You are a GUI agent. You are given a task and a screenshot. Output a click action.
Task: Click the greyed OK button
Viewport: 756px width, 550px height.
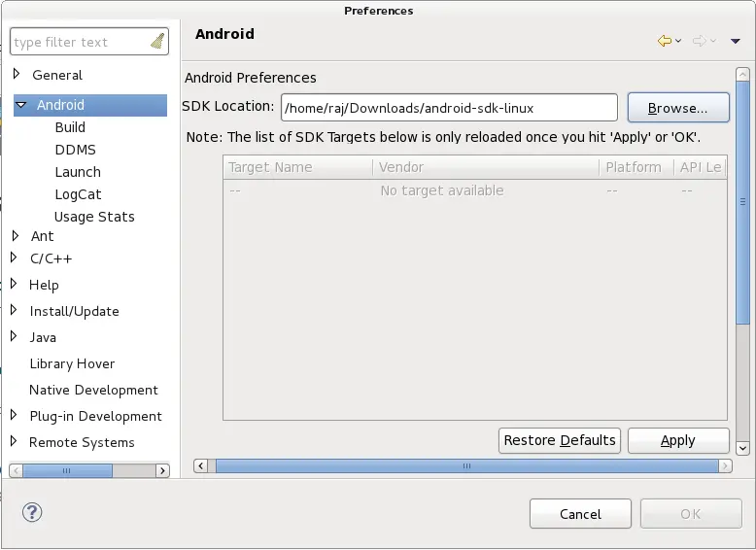coord(691,514)
